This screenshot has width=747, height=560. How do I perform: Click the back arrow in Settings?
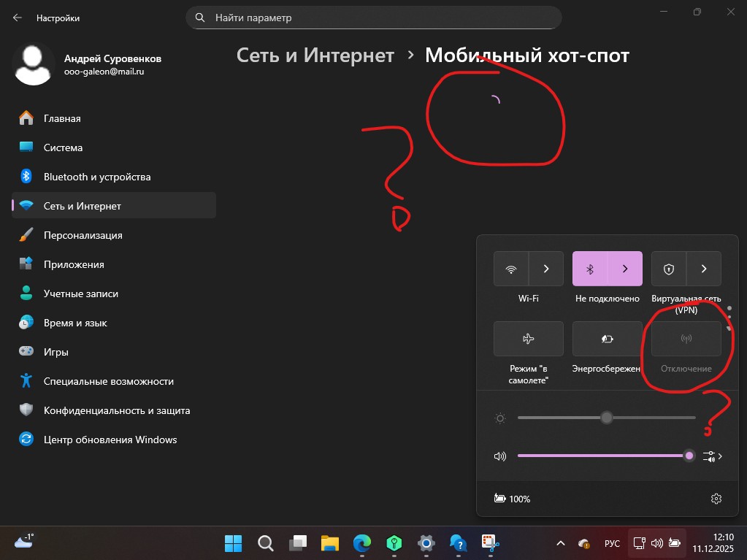pyautogui.click(x=18, y=18)
